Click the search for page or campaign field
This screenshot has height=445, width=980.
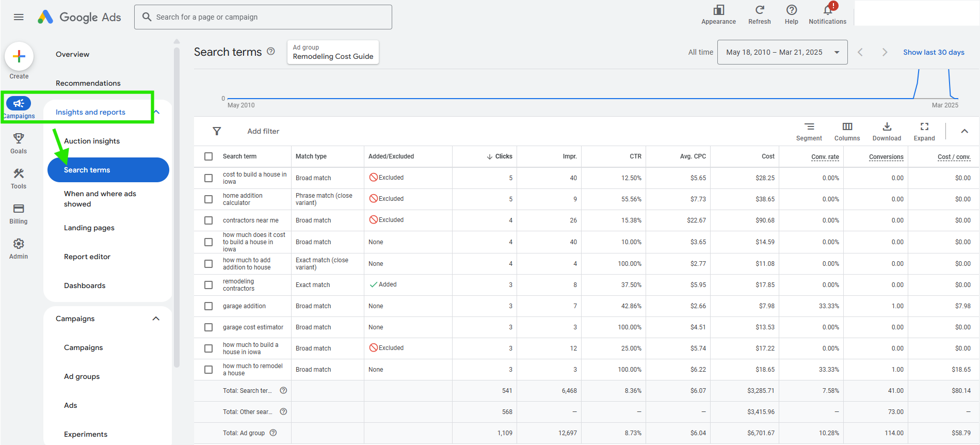click(x=263, y=17)
